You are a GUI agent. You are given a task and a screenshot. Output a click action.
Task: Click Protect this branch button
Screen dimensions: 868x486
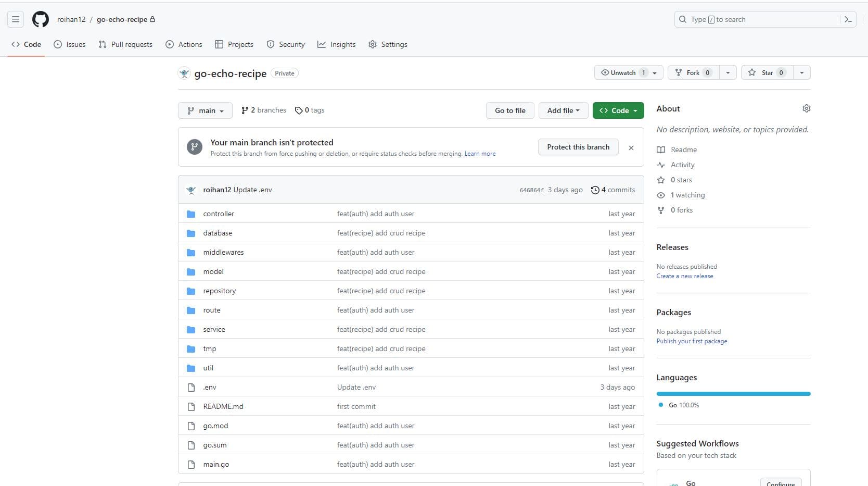(578, 147)
